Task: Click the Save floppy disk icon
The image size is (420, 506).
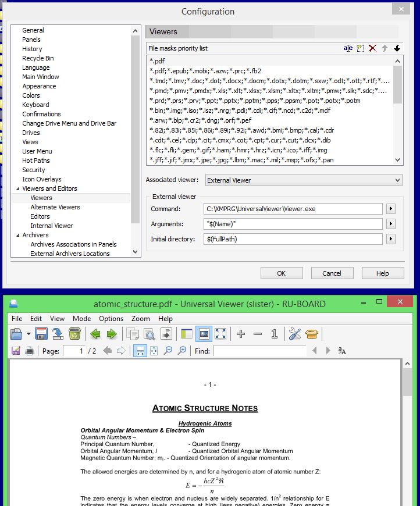Action: tap(41, 334)
